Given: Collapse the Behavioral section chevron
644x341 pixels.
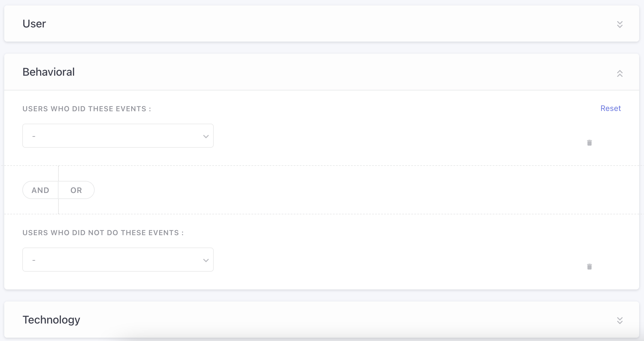Looking at the screenshot, I should click(620, 73).
